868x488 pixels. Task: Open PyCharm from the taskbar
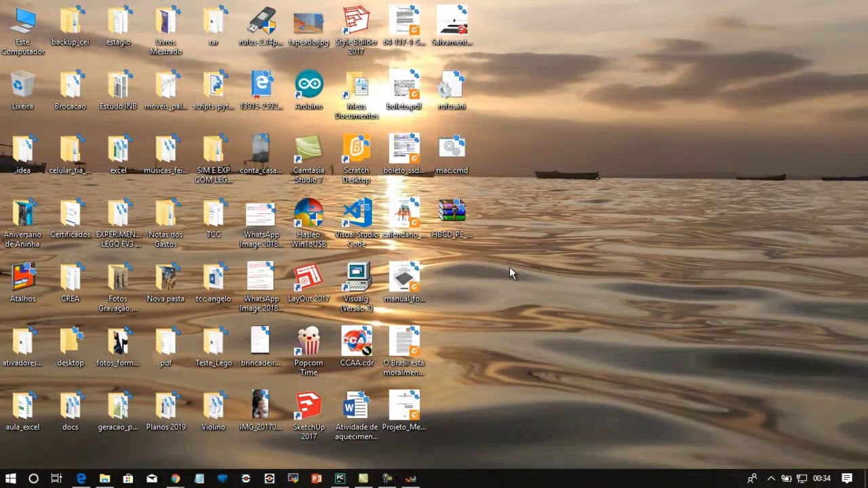[340, 479]
